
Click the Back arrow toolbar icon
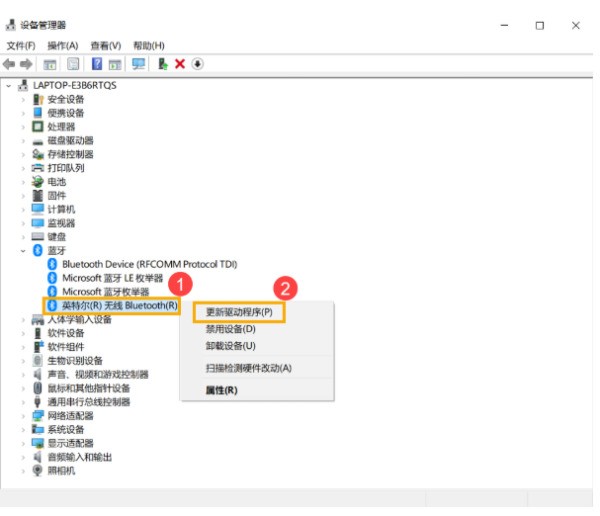point(9,64)
